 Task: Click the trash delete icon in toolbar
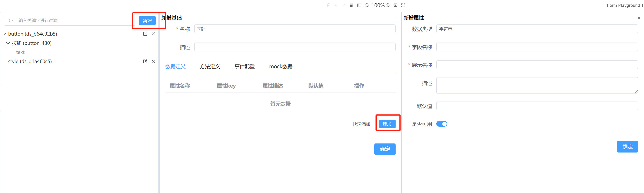click(329, 5)
